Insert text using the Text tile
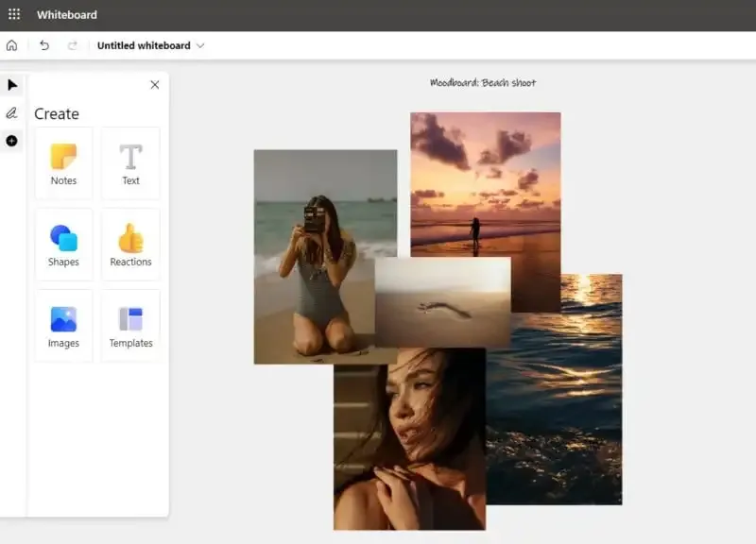The image size is (756, 544). tap(130, 162)
